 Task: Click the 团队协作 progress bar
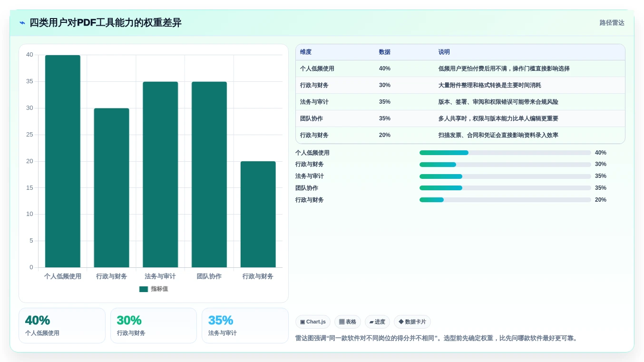[505, 188]
